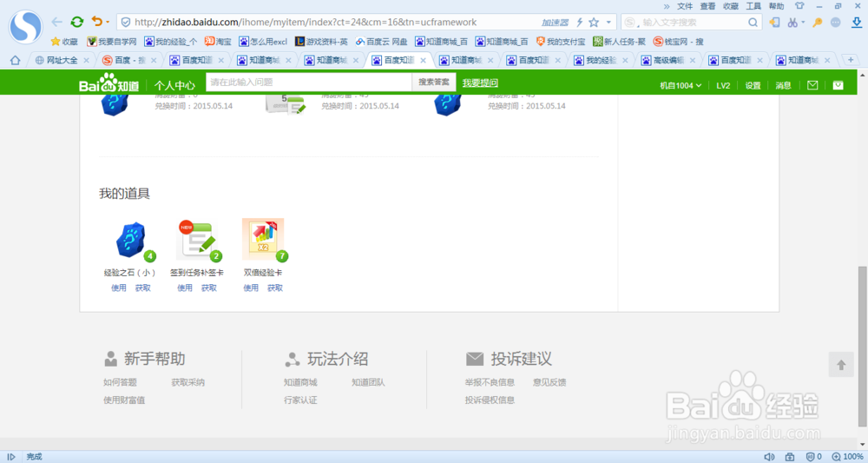Viewport: 868px width, 463px height.
Task: Click the scissors screenshot tool icon
Action: (x=792, y=23)
